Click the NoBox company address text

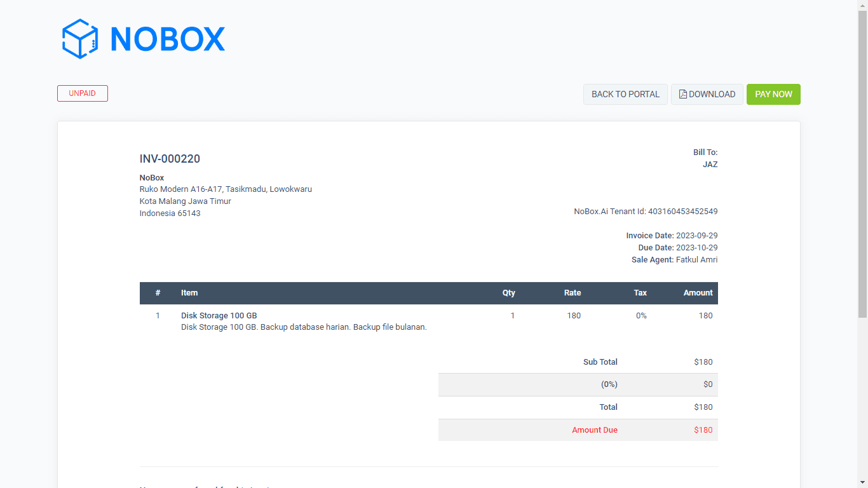pos(226,189)
